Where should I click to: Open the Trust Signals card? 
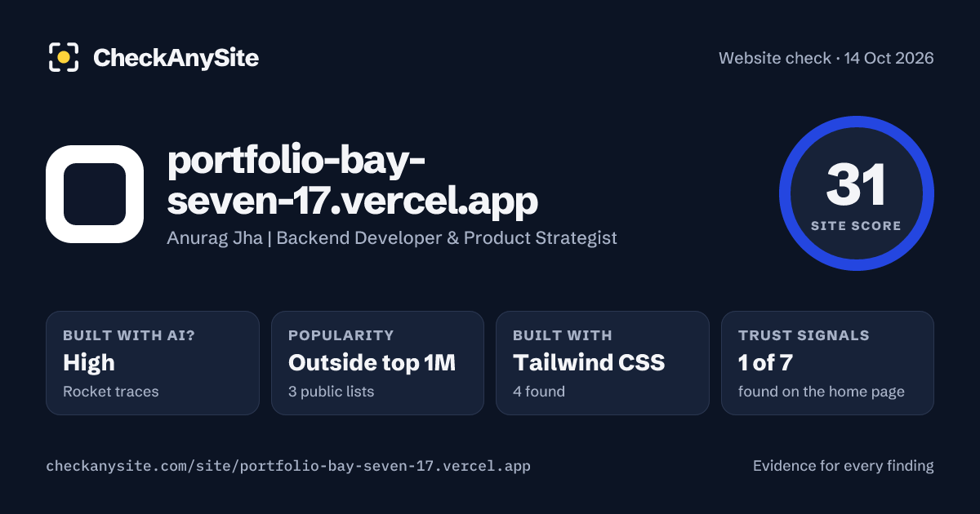[x=827, y=363]
